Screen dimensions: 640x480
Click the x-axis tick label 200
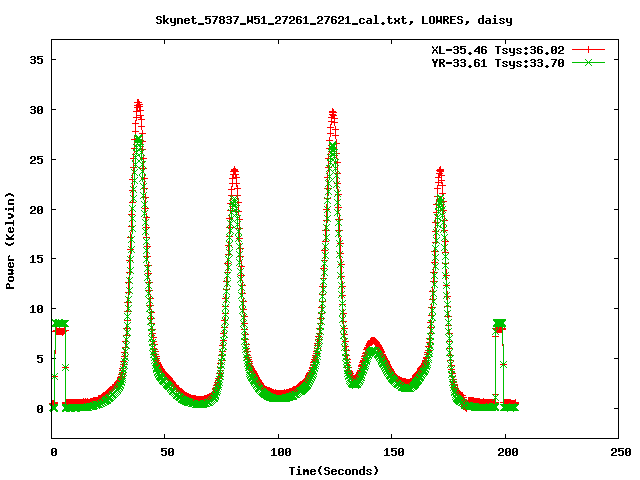(x=507, y=452)
